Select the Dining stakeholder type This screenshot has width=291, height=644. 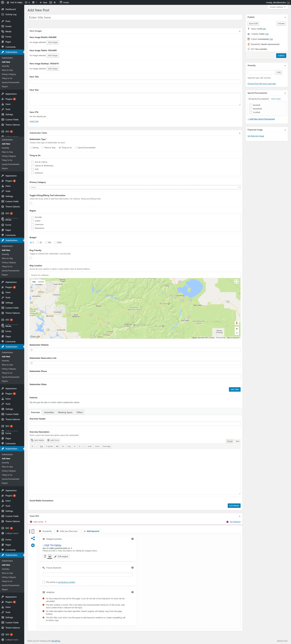(x=31, y=148)
